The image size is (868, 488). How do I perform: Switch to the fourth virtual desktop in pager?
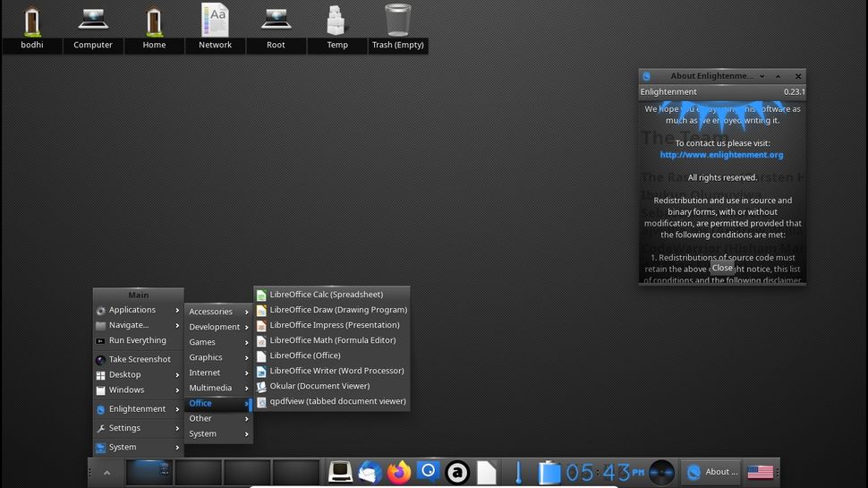[x=295, y=473]
